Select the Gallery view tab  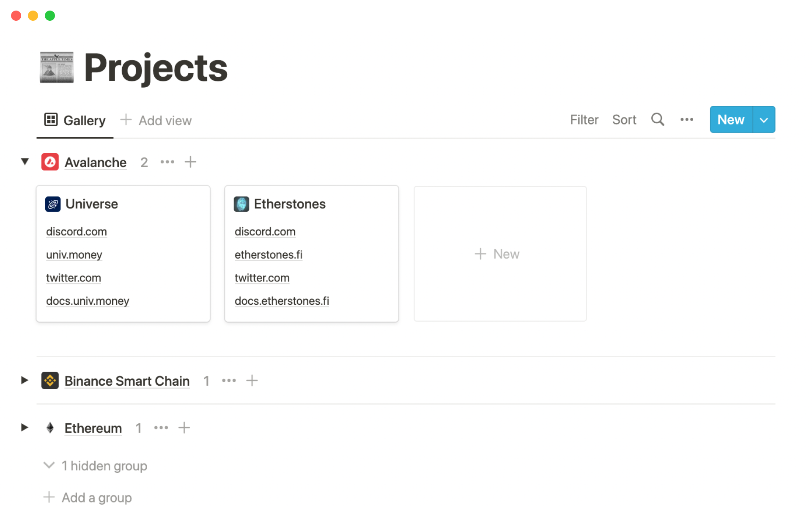[75, 121]
